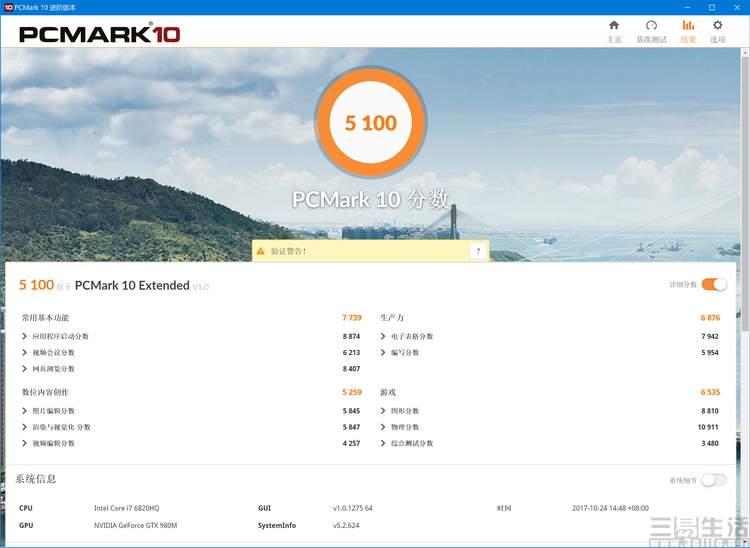Click the 7 942 spreadsheet score value
The height and width of the screenshot is (548, 750).
click(x=710, y=336)
